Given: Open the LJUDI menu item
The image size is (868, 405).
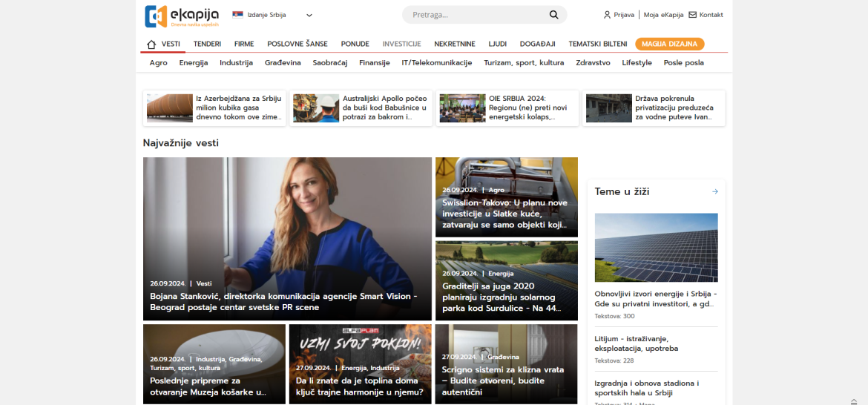Looking at the screenshot, I should (498, 45).
